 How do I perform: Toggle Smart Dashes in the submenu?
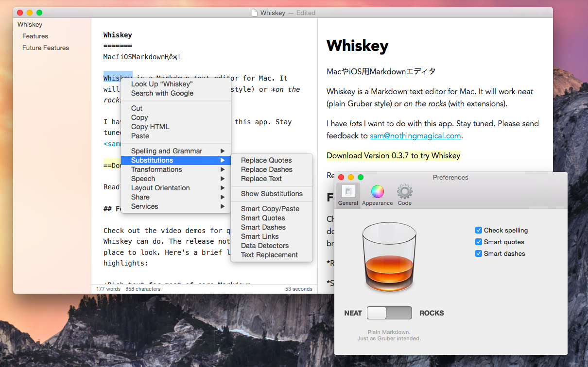[272, 227]
